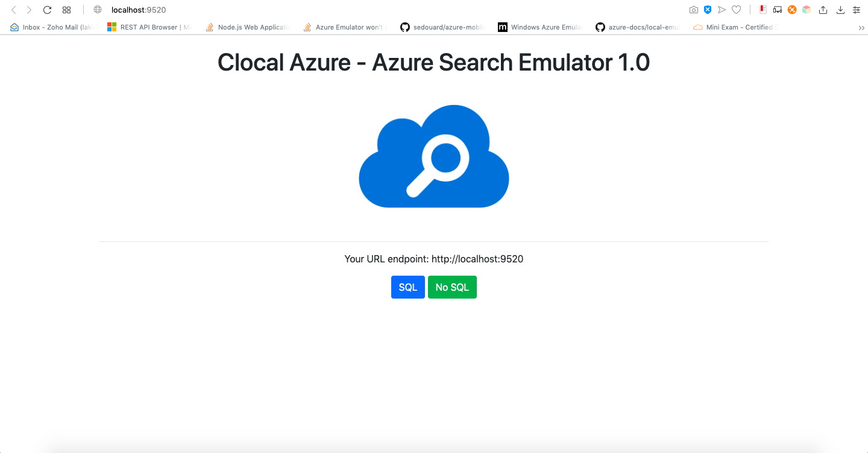Click the share upload icon
868x453 pixels.
[823, 10]
